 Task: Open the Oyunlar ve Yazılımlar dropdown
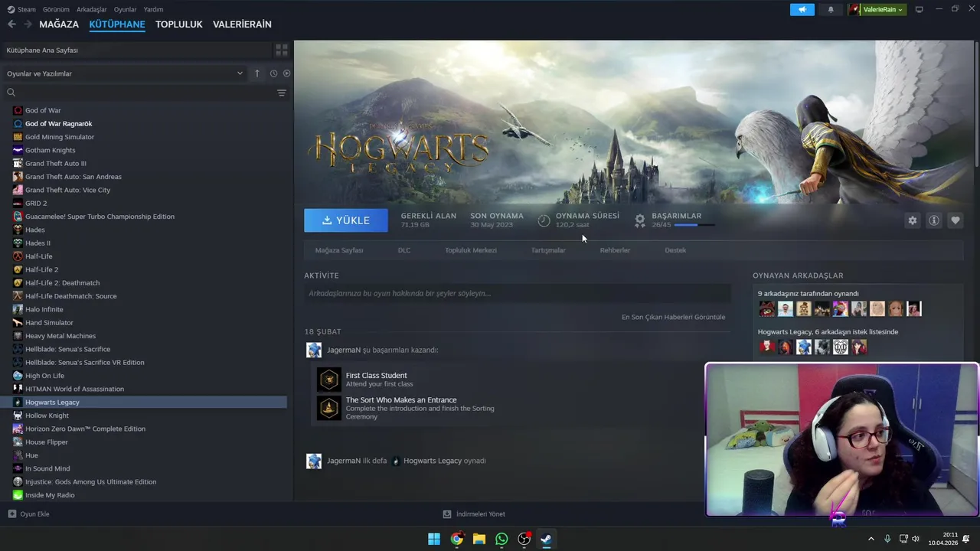point(125,73)
